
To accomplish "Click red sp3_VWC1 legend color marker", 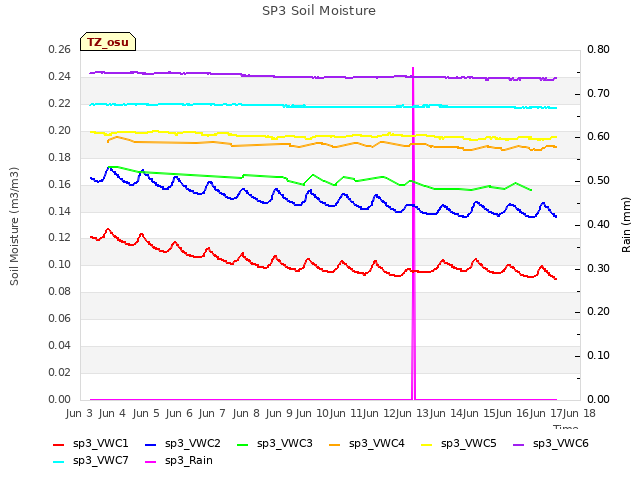I will coord(59,445).
